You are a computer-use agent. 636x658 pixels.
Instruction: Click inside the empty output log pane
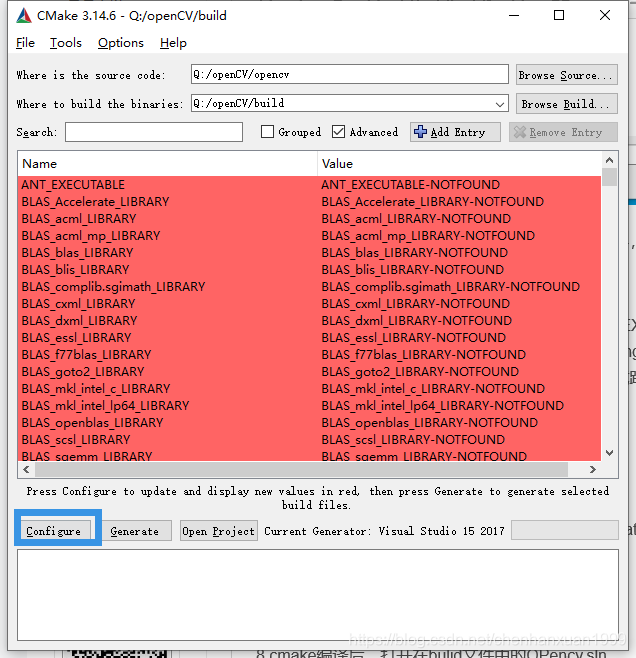[x=318, y=595]
